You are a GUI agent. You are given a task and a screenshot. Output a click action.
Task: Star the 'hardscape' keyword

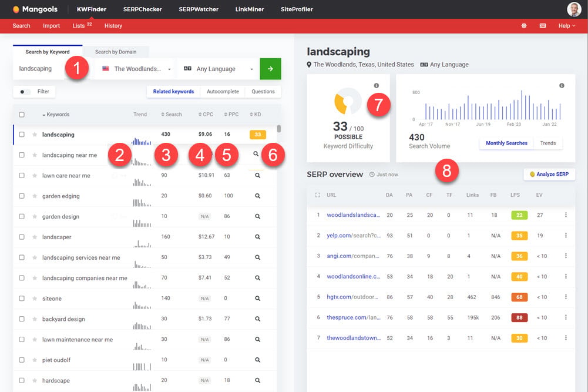pyautogui.click(x=35, y=380)
